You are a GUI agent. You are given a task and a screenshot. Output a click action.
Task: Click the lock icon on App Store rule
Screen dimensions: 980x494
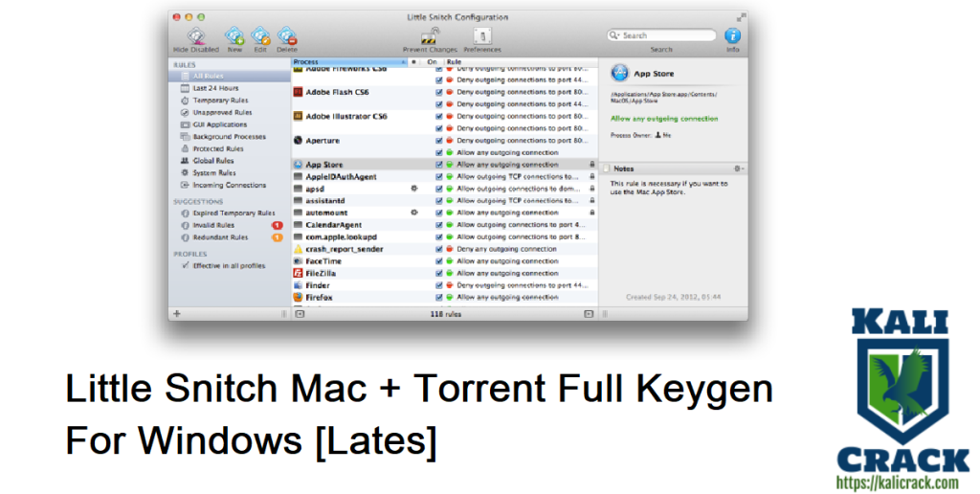pyautogui.click(x=591, y=165)
